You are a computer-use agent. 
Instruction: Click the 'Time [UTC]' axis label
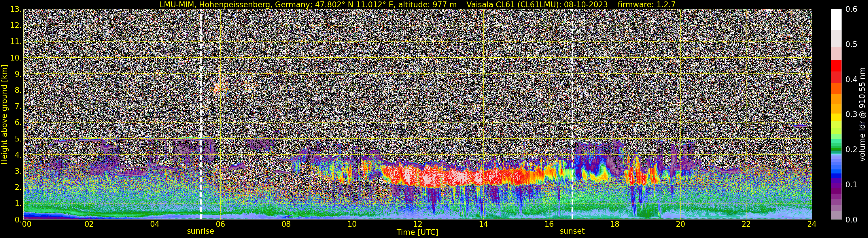(417, 232)
